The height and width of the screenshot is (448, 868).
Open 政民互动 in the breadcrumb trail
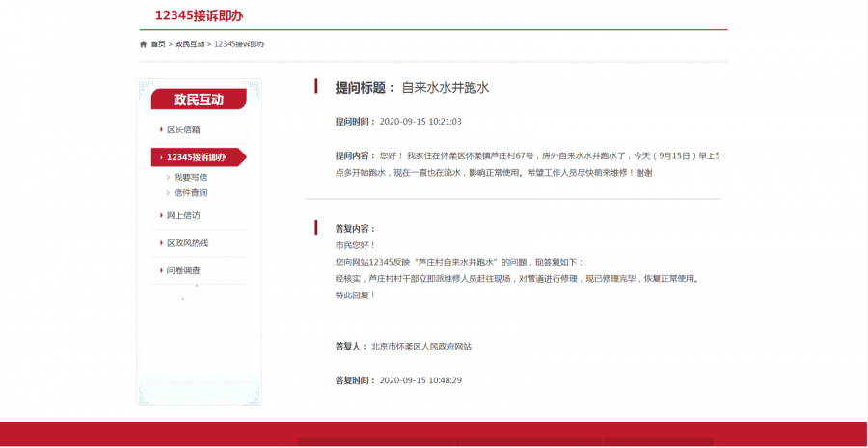tap(189, 44)
